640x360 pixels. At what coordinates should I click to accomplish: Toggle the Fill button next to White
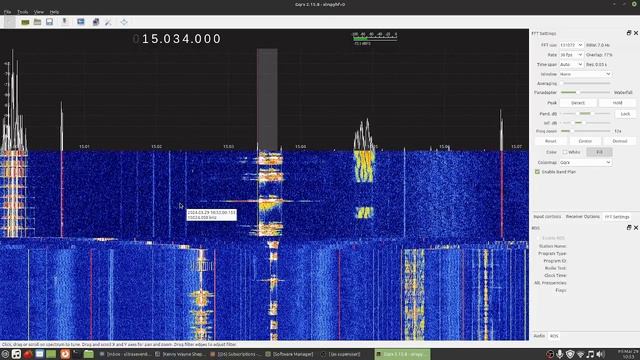pos(599,152)
